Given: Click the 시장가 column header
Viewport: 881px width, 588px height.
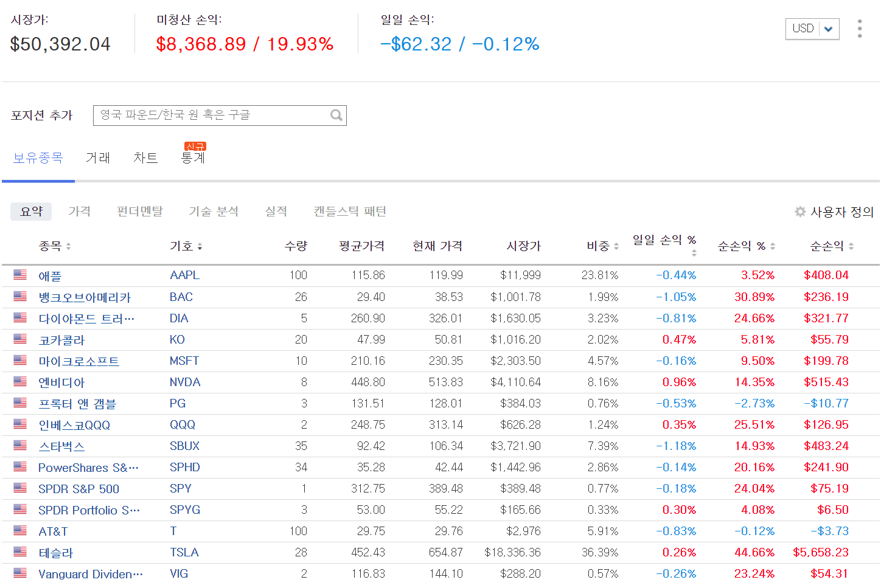Looking at the screenshot, I should (x=524, y=246).
